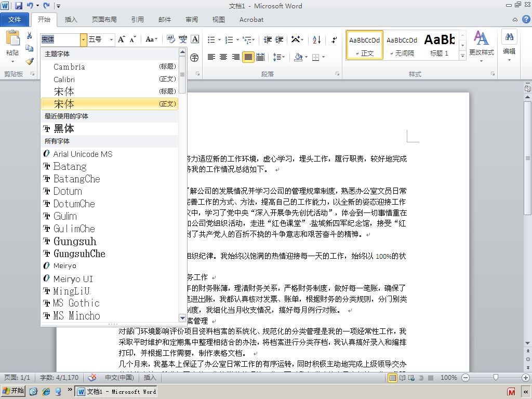Open the font size 五号 dropdown
Viewport: 532px width, 399px height.
point(111,39)
